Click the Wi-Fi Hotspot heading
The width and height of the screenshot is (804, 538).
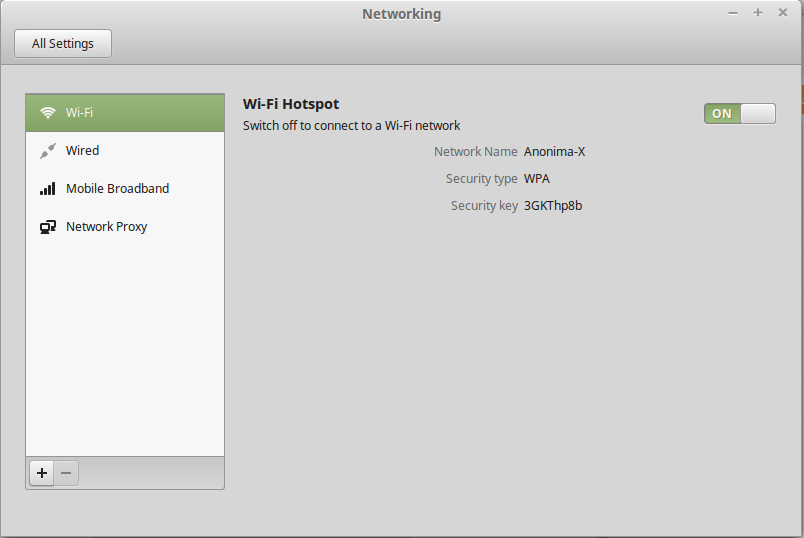click(291, 104)
